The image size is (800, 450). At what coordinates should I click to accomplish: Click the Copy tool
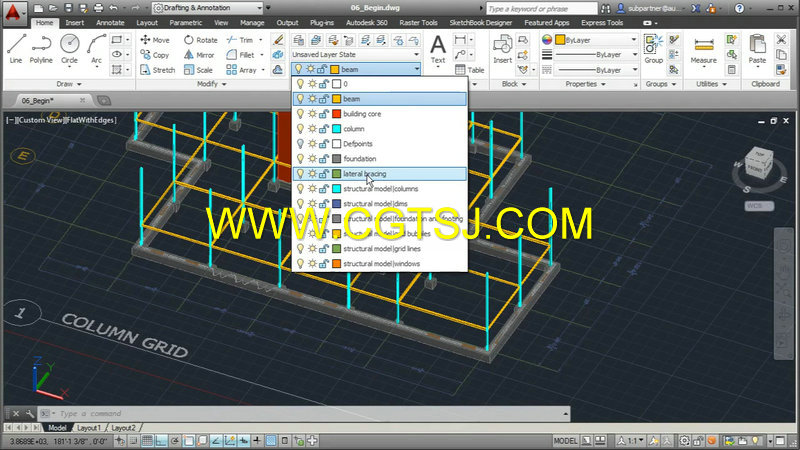[x=155, y=55]
